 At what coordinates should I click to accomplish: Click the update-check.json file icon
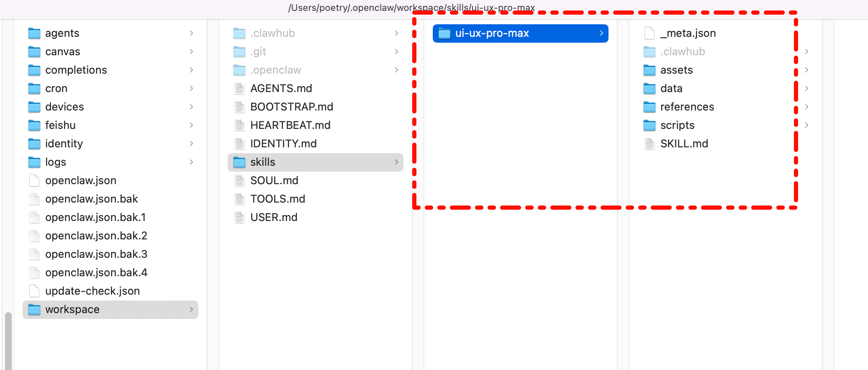pyautogui.click(x=34, y=291)
